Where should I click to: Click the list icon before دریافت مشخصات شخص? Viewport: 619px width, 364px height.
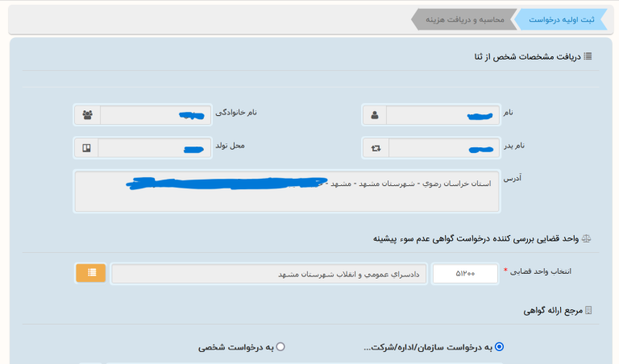pyautogui.click(x=588, y=56)
